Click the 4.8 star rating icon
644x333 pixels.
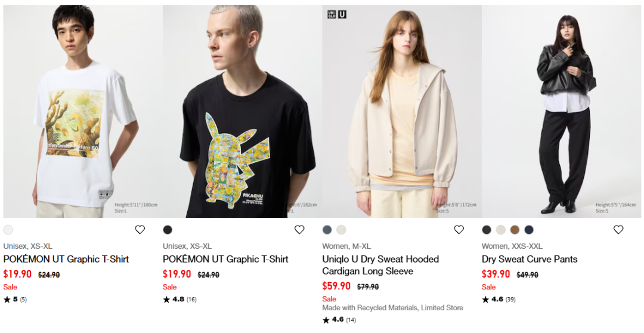point(166,300)
